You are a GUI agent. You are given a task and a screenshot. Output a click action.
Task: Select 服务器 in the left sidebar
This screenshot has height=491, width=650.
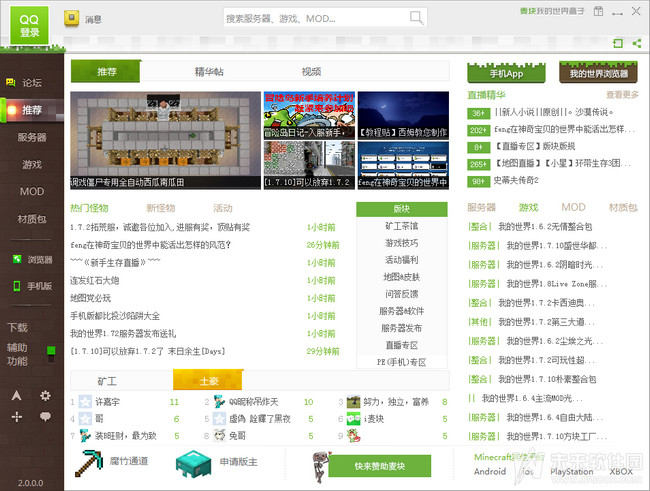(32, 137)
